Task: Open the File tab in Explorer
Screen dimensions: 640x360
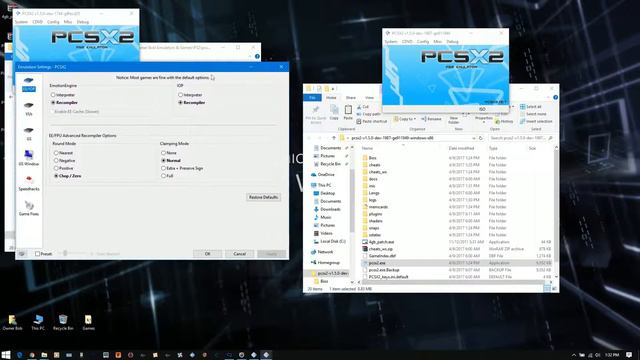Action: (x=313, y=98)
